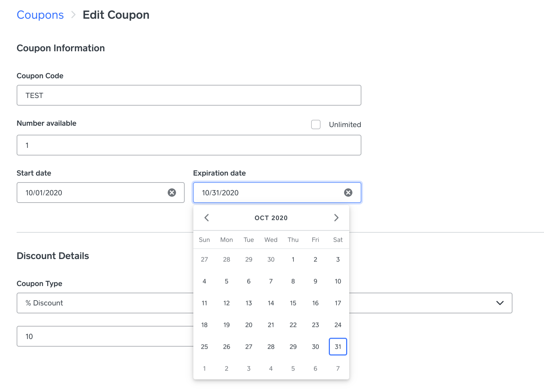Go to next month in calendar

[x=336, y=217]
